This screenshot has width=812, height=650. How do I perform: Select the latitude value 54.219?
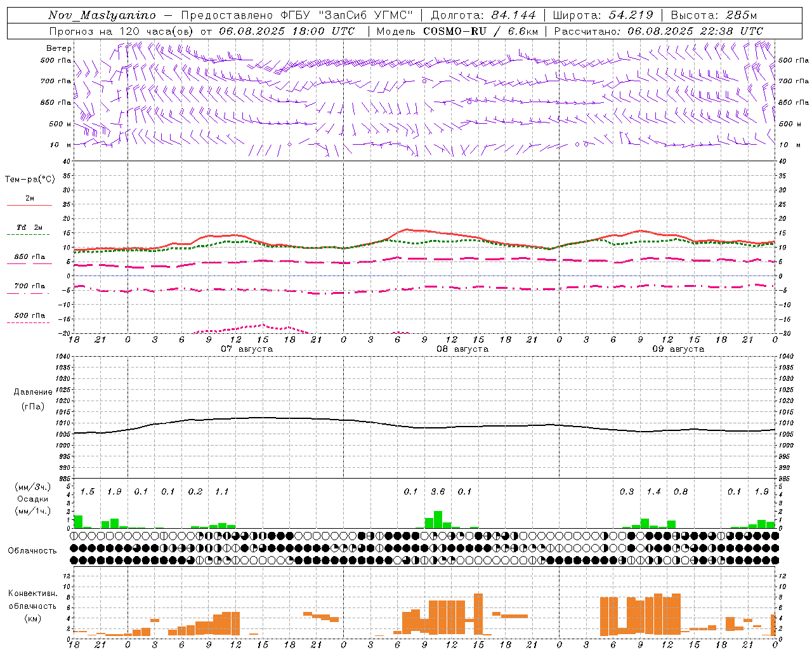pos(631,15)
